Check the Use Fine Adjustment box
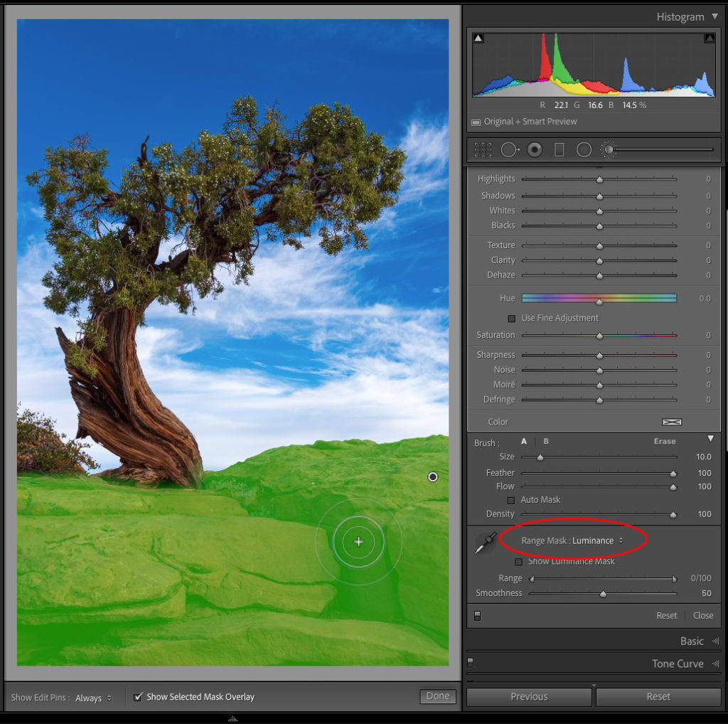 click(x=511, y=318)
